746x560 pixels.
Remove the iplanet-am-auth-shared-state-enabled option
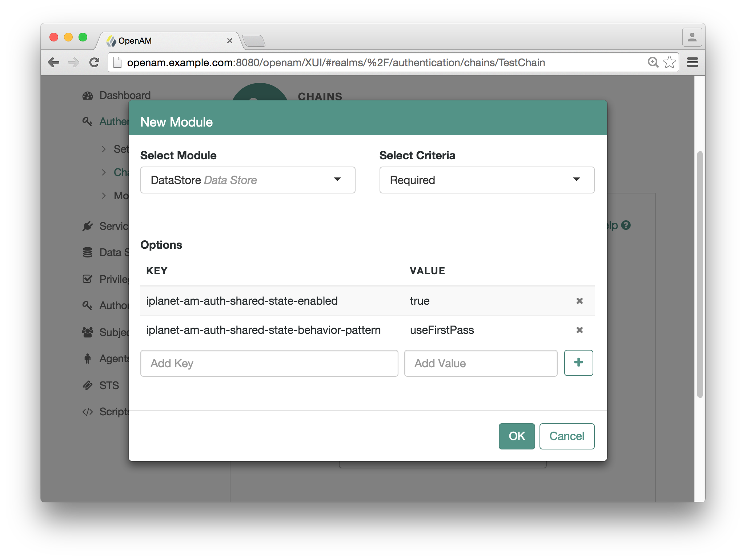[579, 301]
